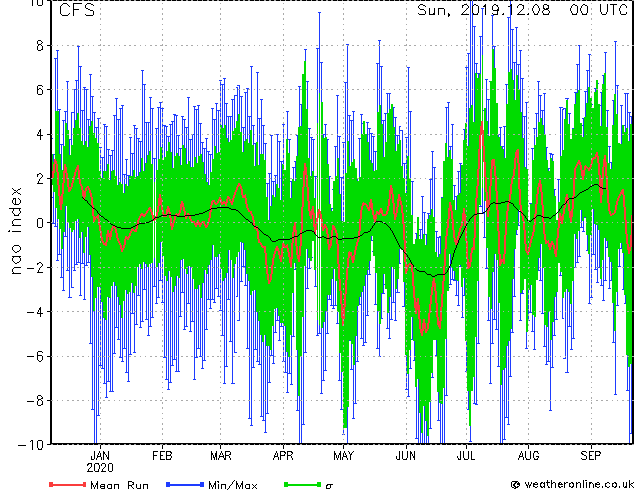This screenshot has height=490, width=634.
Task: Click the 4 value on y-axis
Action: [40, 134]
